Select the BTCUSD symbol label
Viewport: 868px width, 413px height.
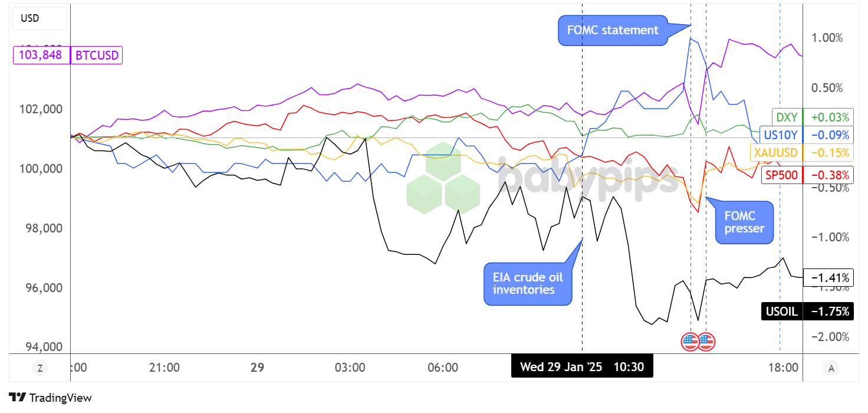point(96,55)
